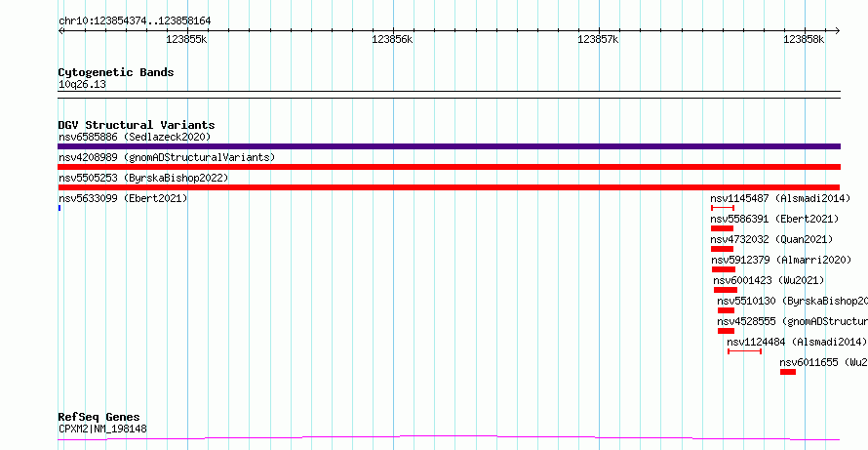Click the 123855k ruler label

[x=186, y=39]
